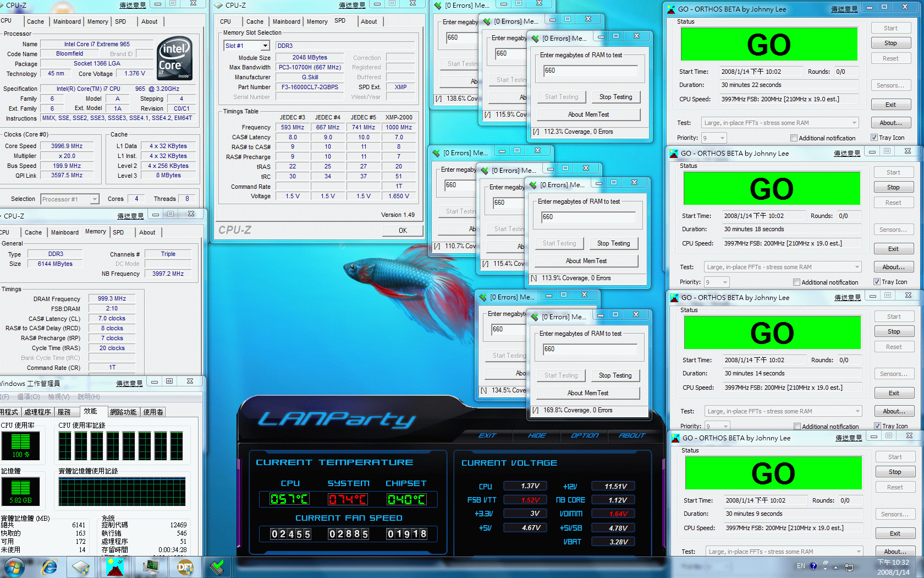Open the Windows Start orb
Viewport: 924px width, 578px height.
click(x=14, y=567)
